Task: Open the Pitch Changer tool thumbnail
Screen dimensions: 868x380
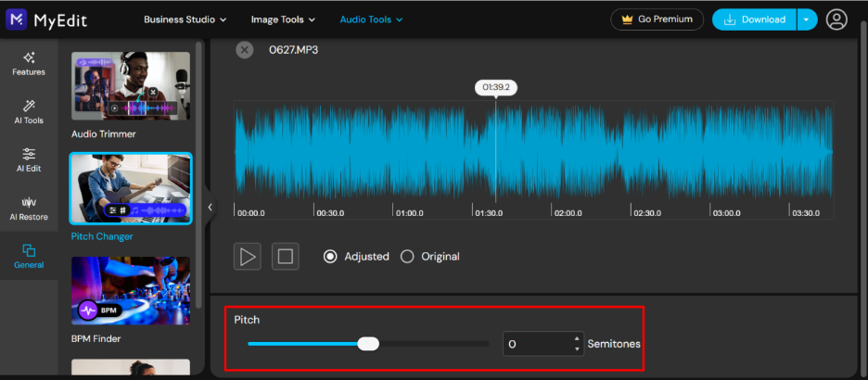Action: click(131, 188)
